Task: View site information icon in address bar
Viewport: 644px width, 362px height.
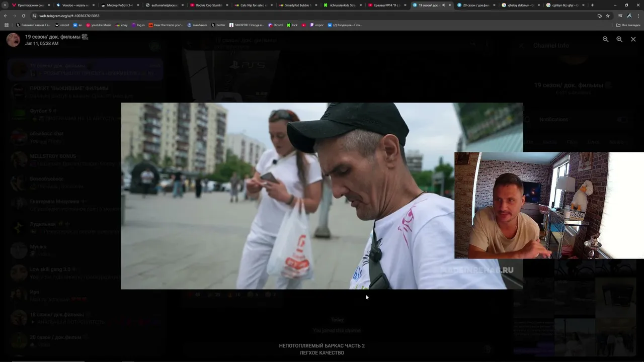Action: (35, 16)
